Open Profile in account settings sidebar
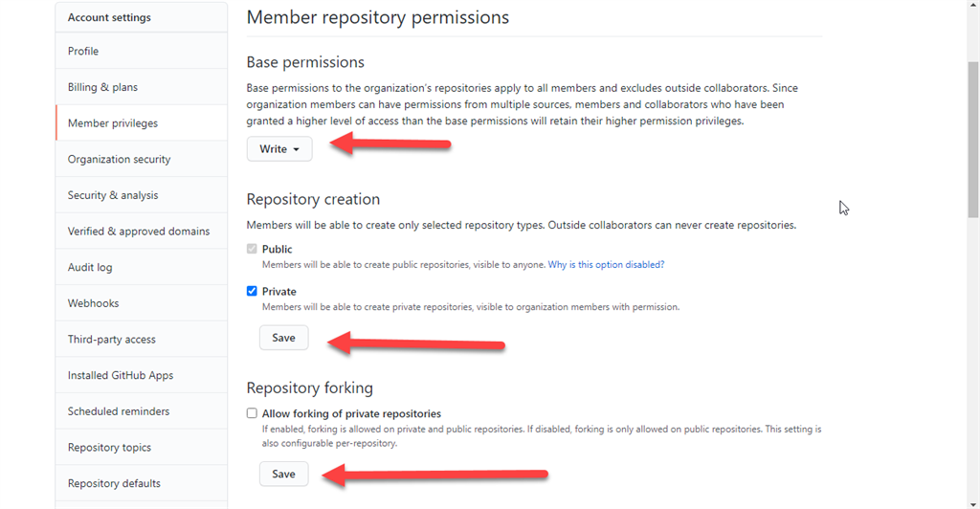The width and height of the screenshot is (980, 509). tap(83, 52)
